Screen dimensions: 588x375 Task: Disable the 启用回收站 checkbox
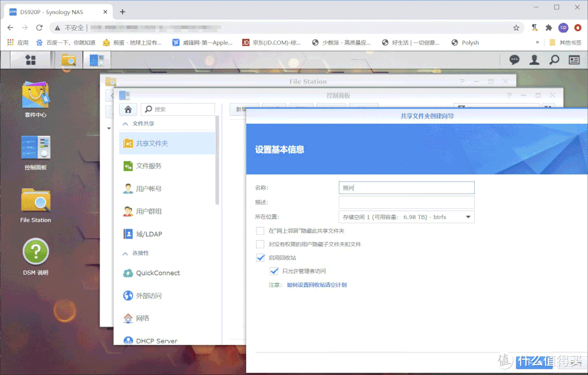point(260,257)
